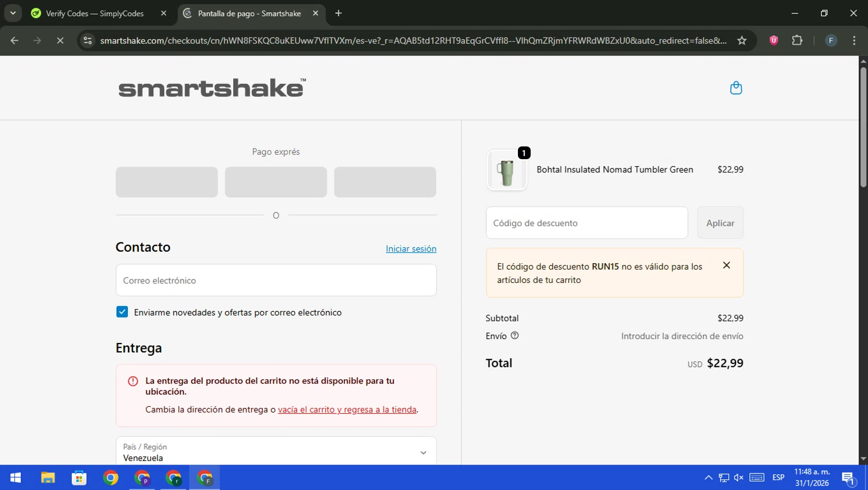Close the Pantalla de pago - Smartshake tab
868x490 pixels.
click(315, 13)
